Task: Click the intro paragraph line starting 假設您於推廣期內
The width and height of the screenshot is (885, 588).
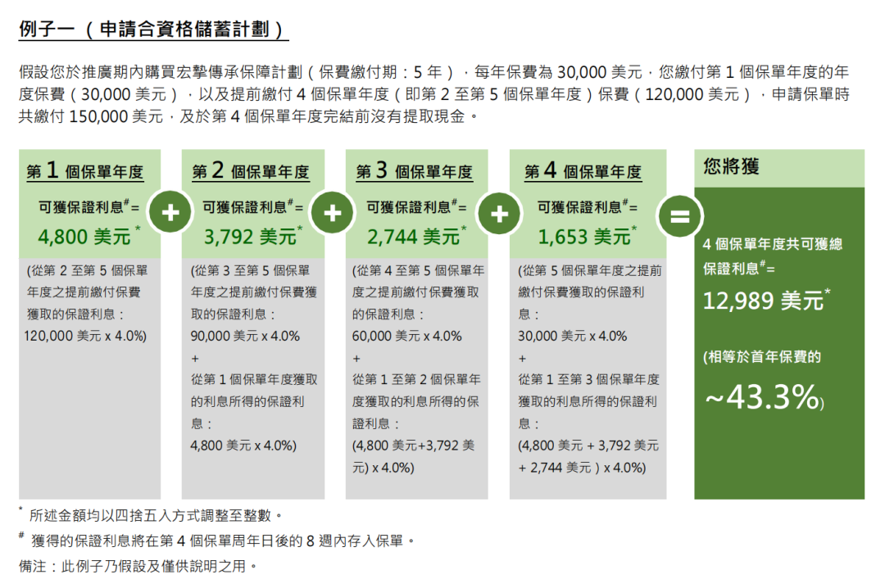Action: pos(433,72)
